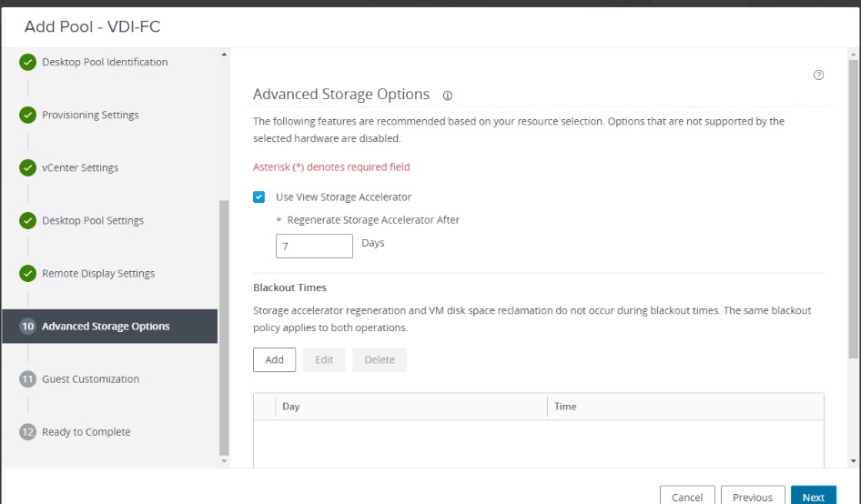
Task: Click Regenerate Storage Accelerator days field
Action: point(314,246)
